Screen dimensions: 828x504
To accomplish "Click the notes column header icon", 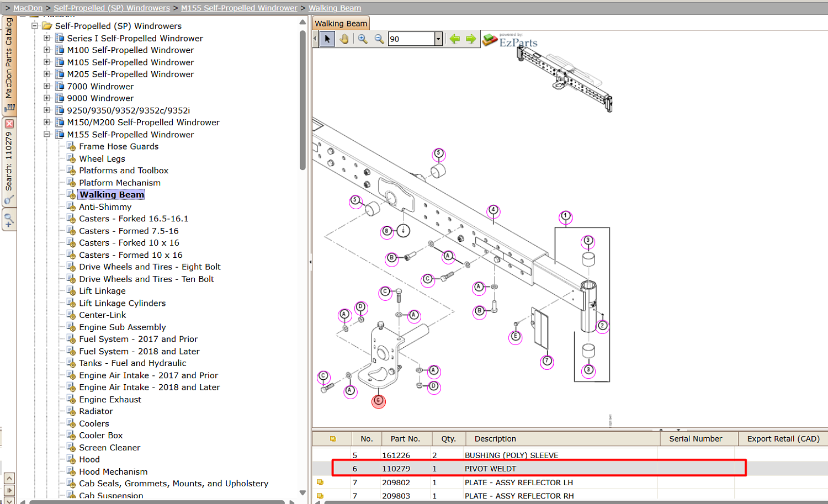I will click(333, 439).
